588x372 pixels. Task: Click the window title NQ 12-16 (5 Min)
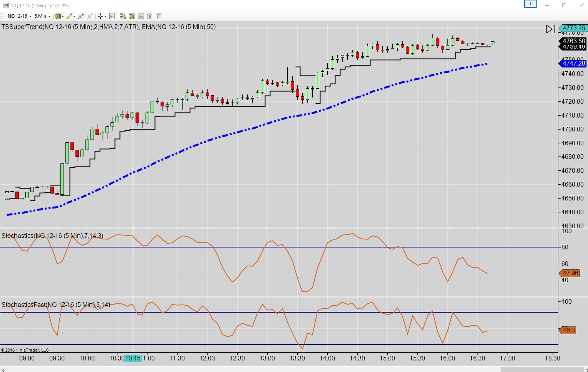(x=28, y=5)
